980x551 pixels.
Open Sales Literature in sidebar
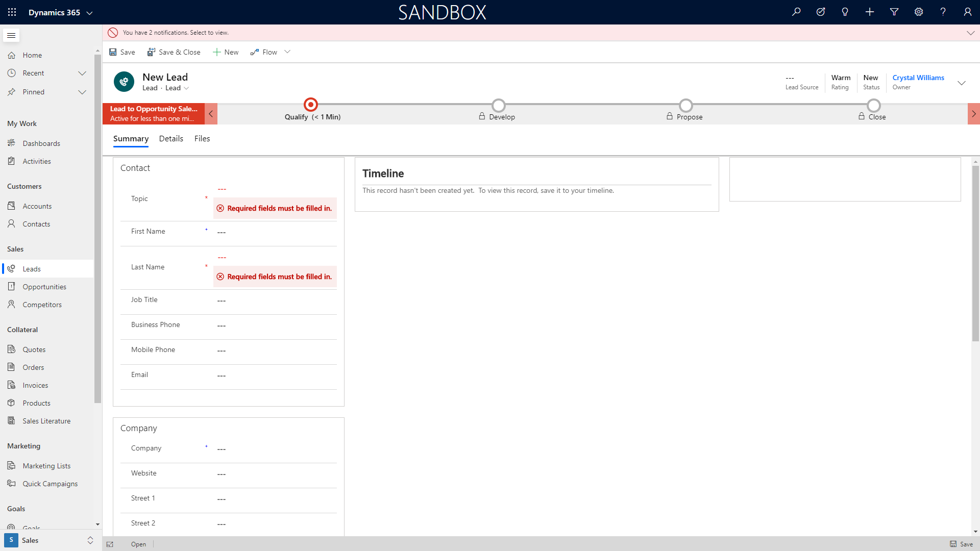(x=47, y=421)
